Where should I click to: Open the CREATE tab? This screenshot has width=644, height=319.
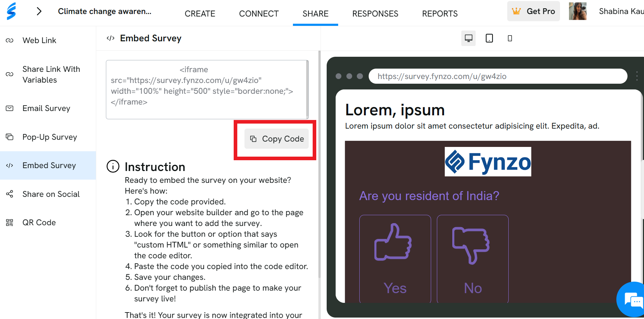[x=200, y=14]
